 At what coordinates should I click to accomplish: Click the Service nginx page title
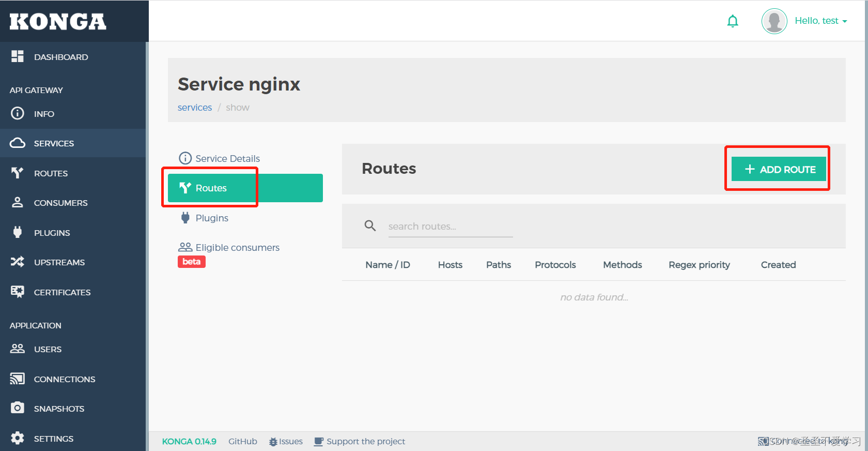[239, 84]
